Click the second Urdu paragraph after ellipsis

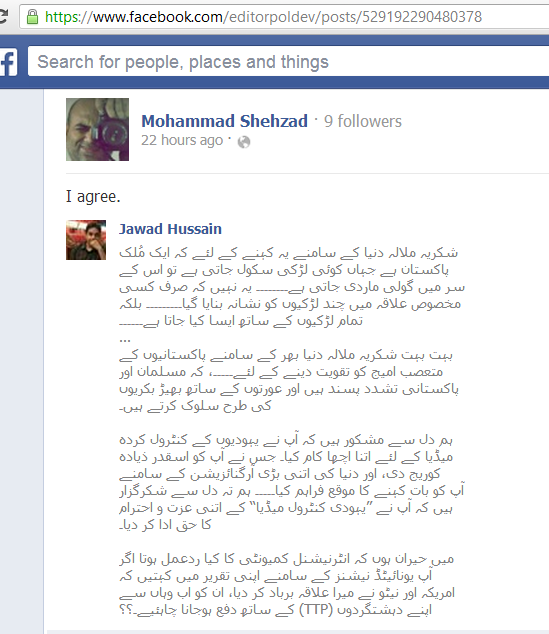[289, 380]
